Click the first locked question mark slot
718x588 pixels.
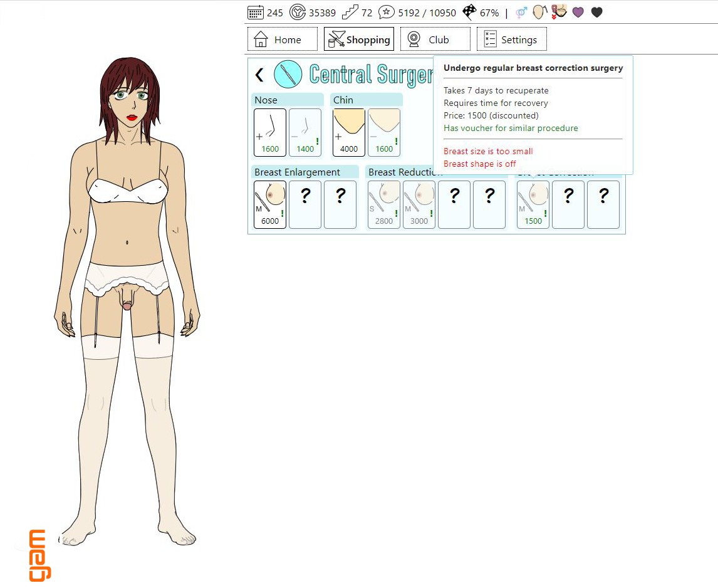305,204
